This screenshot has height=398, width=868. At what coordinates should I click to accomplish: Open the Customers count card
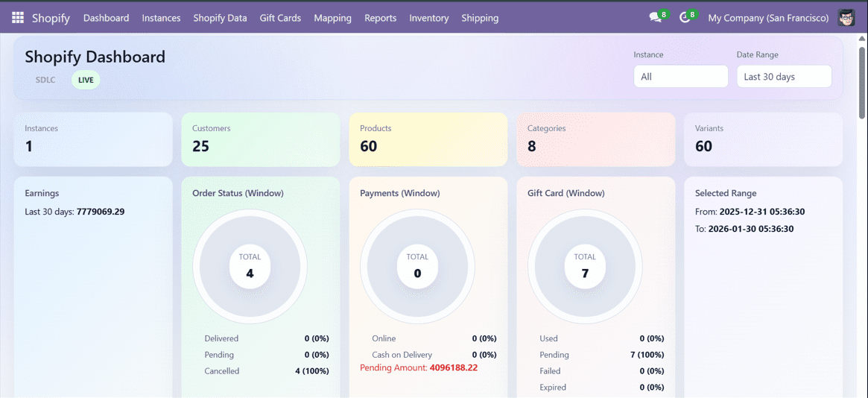click(x=261, y=139)
